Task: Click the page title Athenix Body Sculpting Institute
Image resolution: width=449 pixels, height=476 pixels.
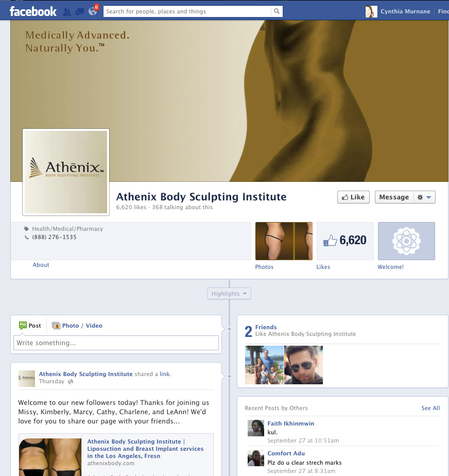Action: tap(201, 197)
